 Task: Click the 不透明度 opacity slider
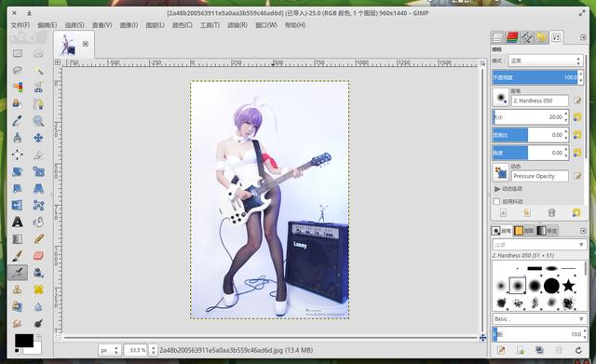537,77
